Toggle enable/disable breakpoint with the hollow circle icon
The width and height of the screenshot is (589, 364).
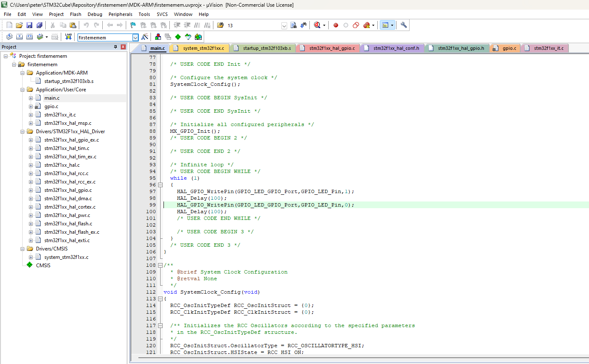[346, 25]
